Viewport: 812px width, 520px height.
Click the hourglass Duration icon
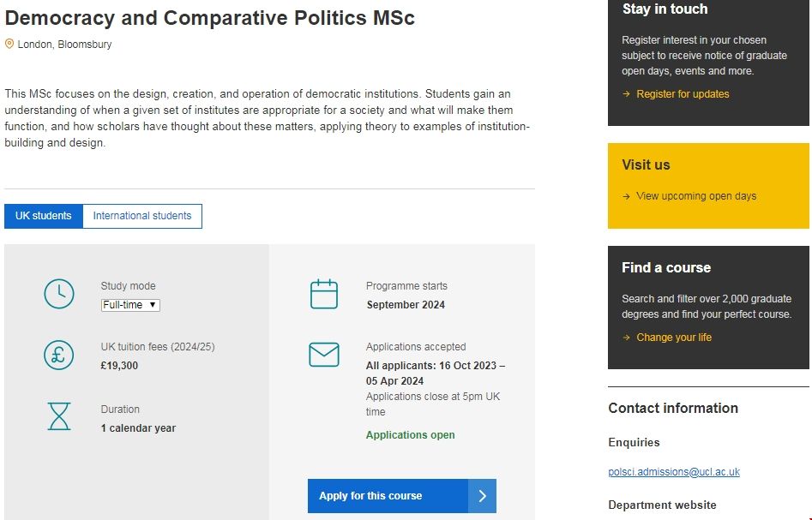[x=59, y=416]
